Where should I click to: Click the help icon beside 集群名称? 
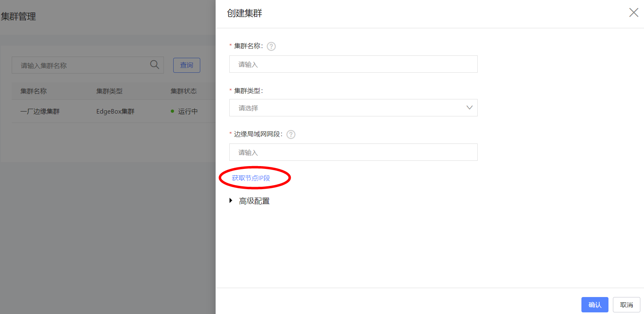pyautogui.click(x=271, y=46)
